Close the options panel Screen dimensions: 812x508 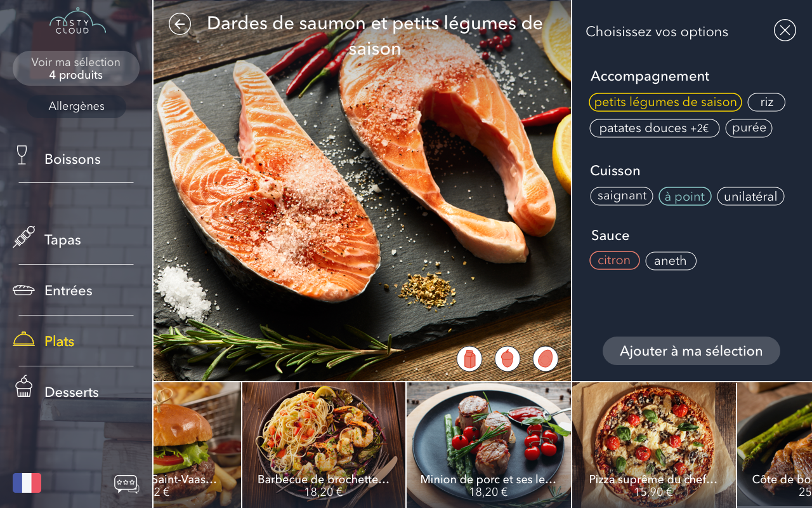(785, 30)
